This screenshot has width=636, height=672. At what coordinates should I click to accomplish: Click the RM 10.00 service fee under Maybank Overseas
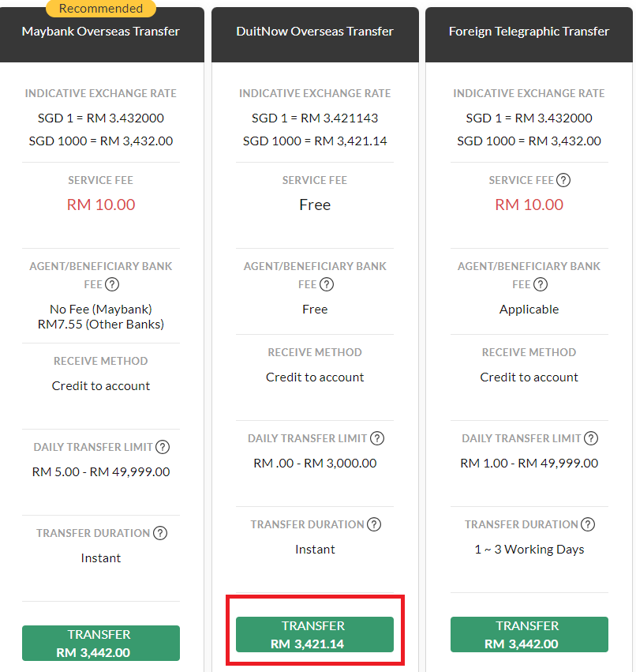point(101,205)
